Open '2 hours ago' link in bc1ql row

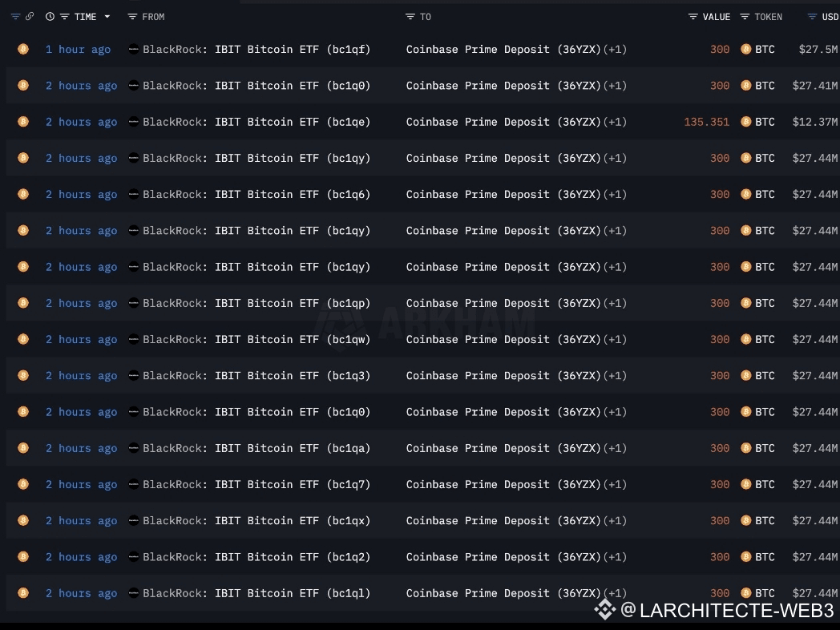(82, 593)
